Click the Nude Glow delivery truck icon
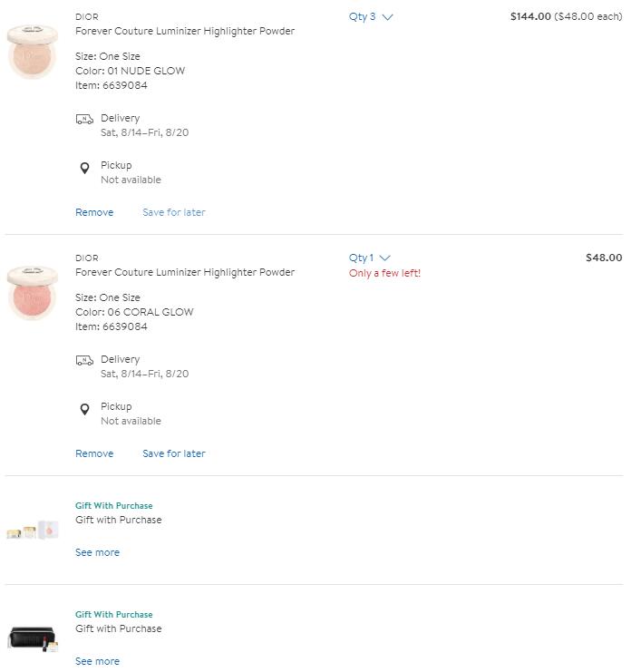The height and width of the screenshot is (672, 641). pos(84,119)
